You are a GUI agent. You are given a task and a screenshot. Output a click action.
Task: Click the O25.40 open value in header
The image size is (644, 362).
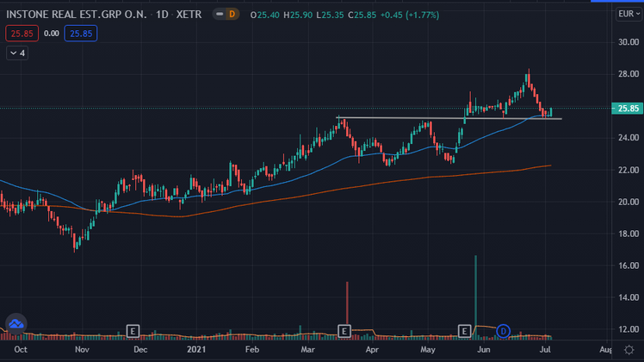265,16
